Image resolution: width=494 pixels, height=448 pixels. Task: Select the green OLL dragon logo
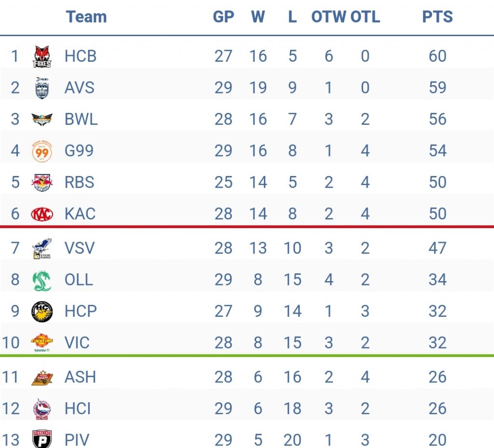(x=42, y=280)
